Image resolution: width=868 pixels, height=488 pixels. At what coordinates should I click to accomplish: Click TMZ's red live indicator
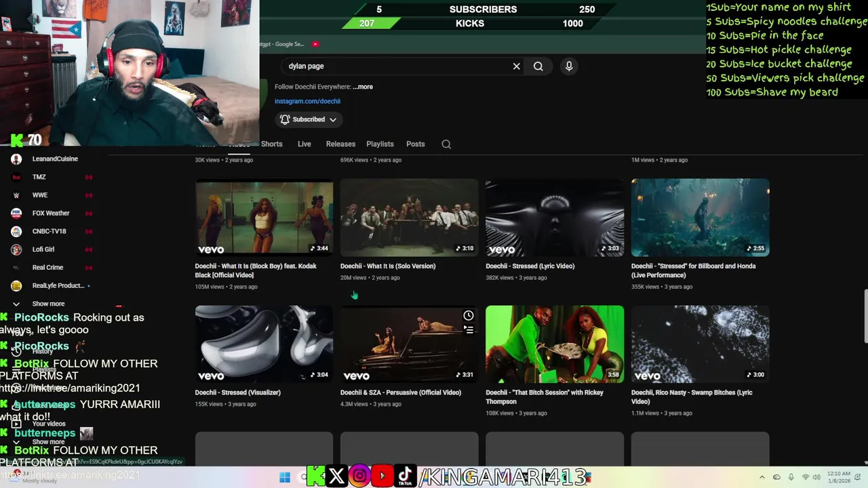pyautogui.click(x=88, y=177)
